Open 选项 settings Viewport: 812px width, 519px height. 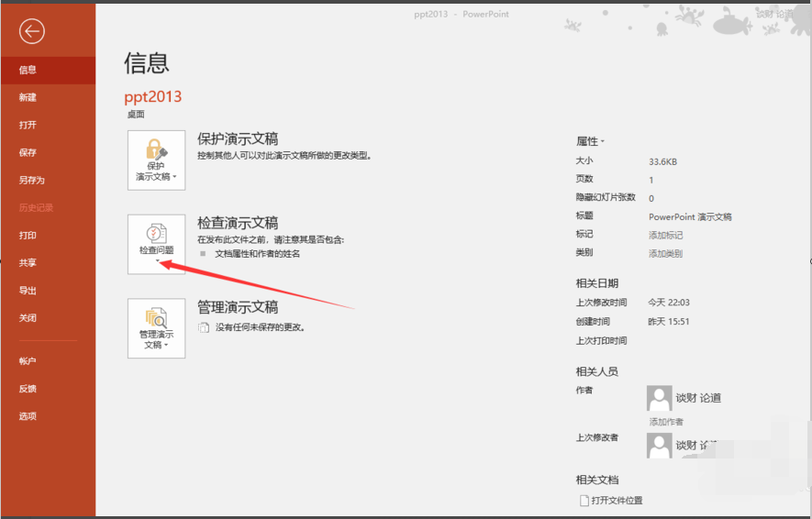48,416
